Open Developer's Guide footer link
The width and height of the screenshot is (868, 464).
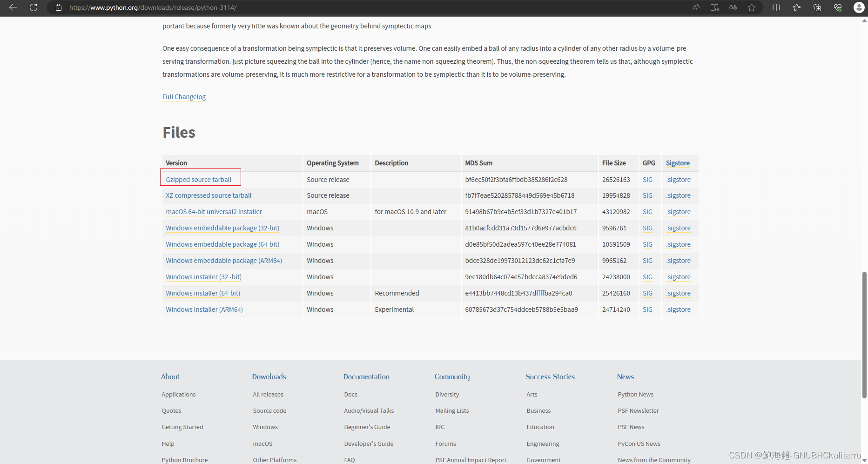(x=369, y=444)
